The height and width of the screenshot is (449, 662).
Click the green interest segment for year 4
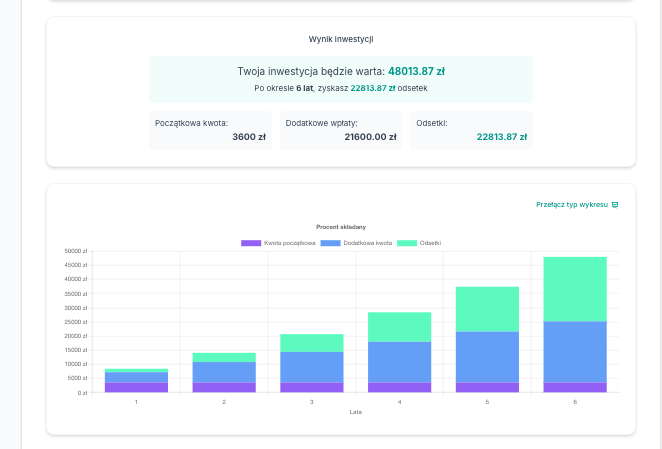[x=399, y=327]
